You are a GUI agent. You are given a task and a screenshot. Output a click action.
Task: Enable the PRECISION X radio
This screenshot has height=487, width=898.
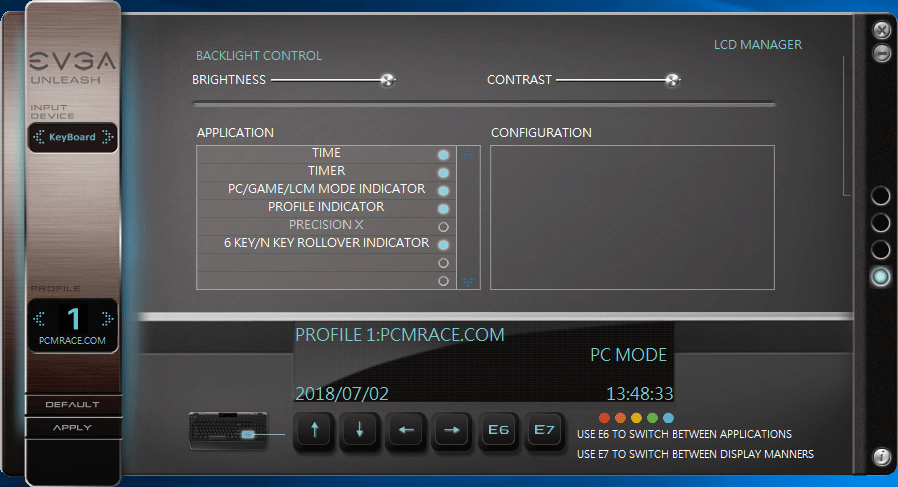click(443, 227)
